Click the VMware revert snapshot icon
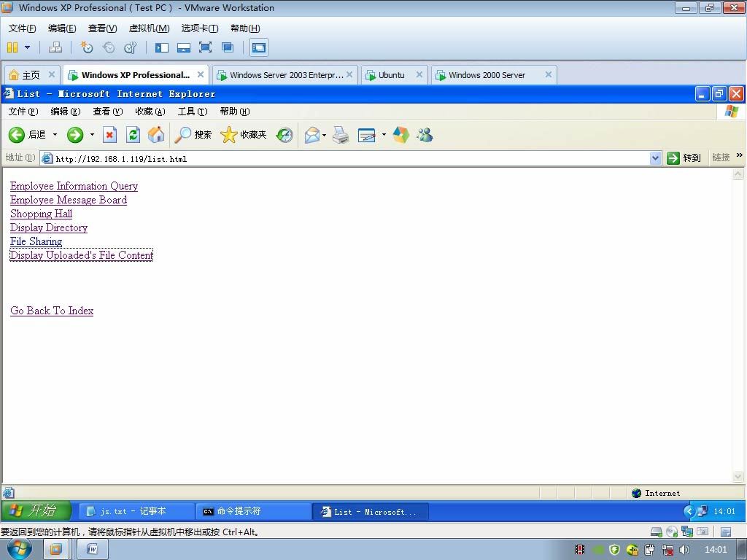The height and width of the screenshot is (560, 747). (109, 47)
